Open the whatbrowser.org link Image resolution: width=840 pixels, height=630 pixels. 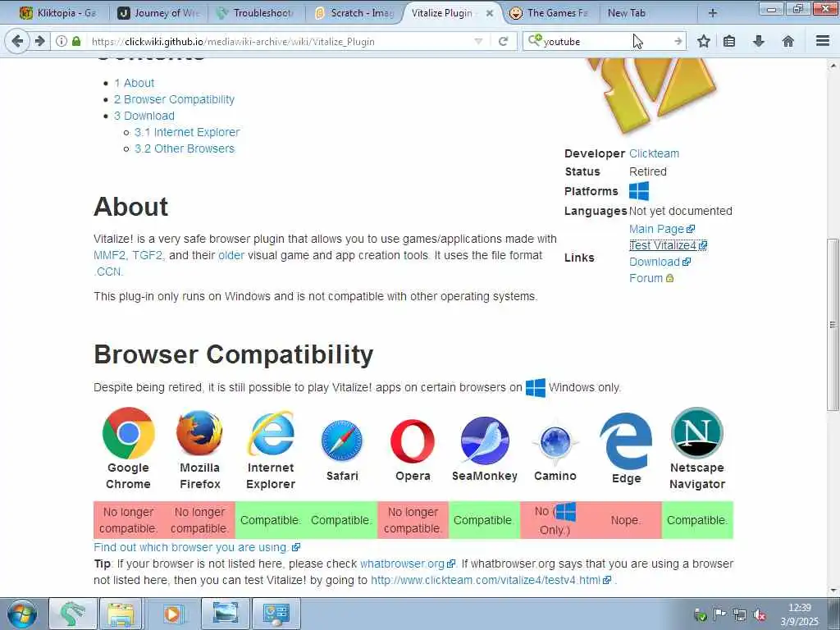408,564
